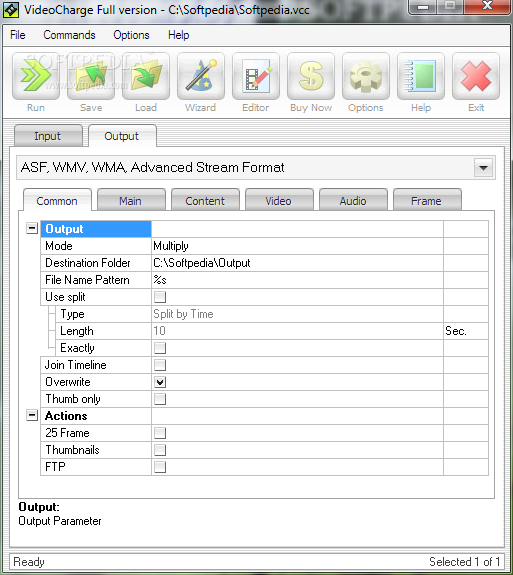Select the FTP property label
The image size is (513, 575).
55,467
